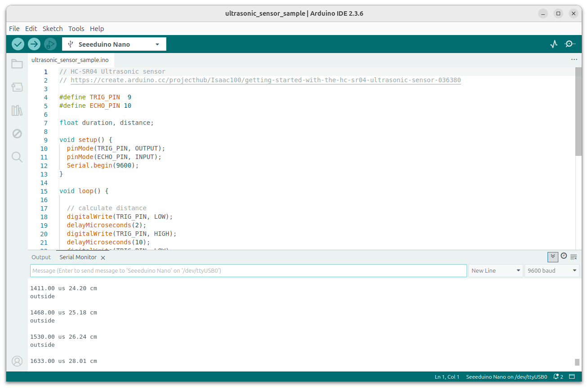Screen dimensions: 588x389
Task: Open the board selector dropdown
Action: (114, 44)
